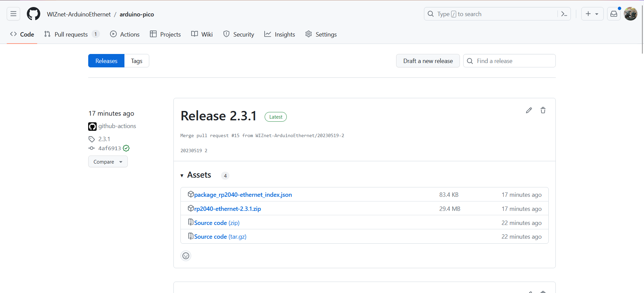Screen dimensions: 644x293
Task: Open the repository Settings tab
Action: [x=321, y=34]
